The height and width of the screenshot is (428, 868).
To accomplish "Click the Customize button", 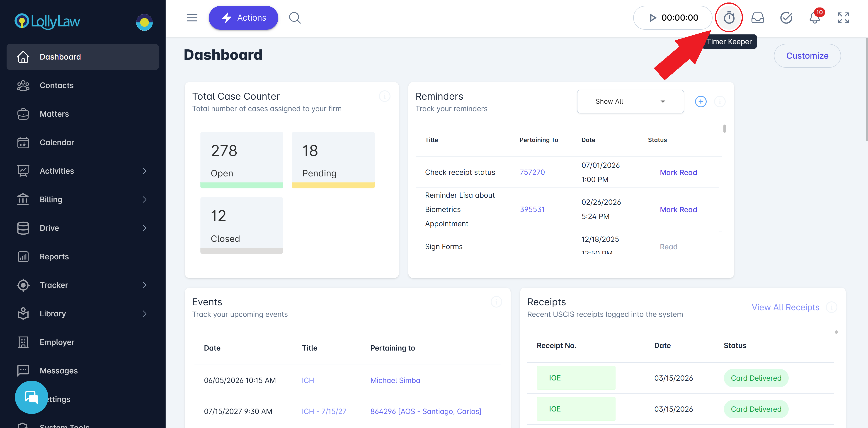I will pos(807,55).
